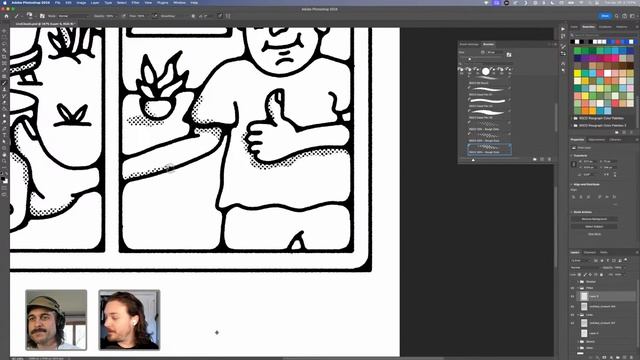
Task: Click the foreground/background color swatches in toolbar
Action: [x=4, y=180]
